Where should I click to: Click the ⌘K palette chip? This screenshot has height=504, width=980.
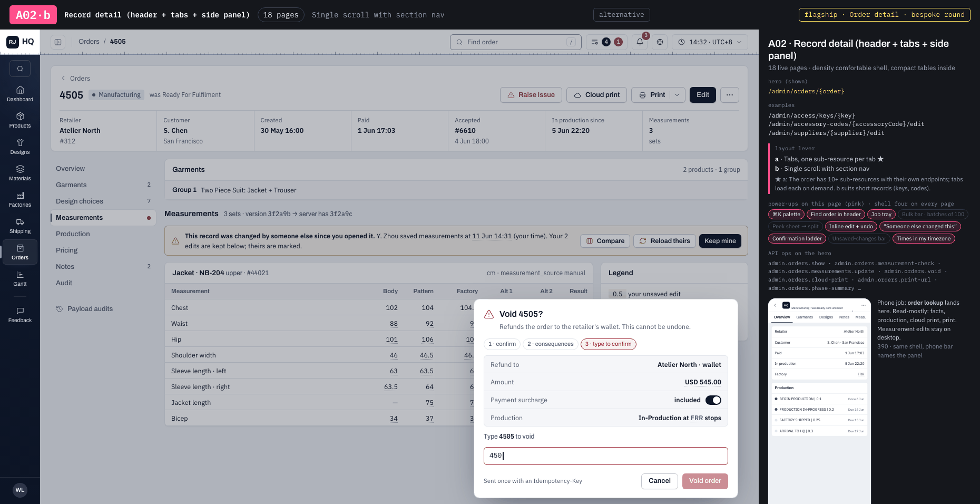(786, 215)
